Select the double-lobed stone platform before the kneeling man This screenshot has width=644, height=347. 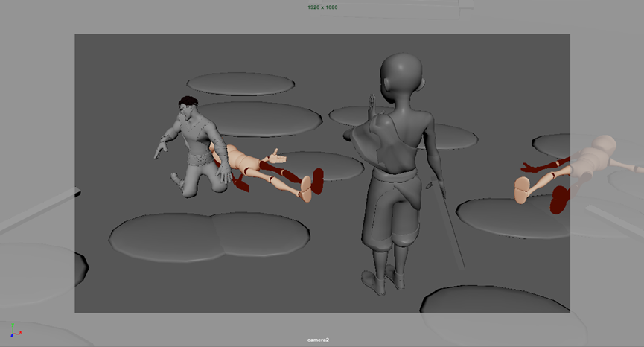tap(209, 236)
